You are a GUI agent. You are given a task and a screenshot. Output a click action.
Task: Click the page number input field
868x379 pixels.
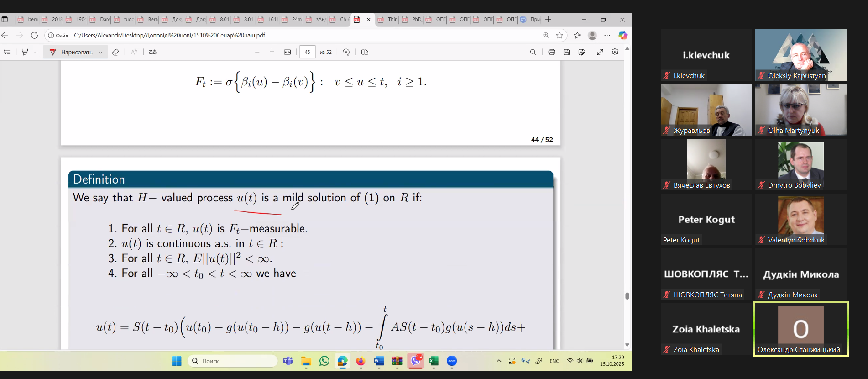308,52
